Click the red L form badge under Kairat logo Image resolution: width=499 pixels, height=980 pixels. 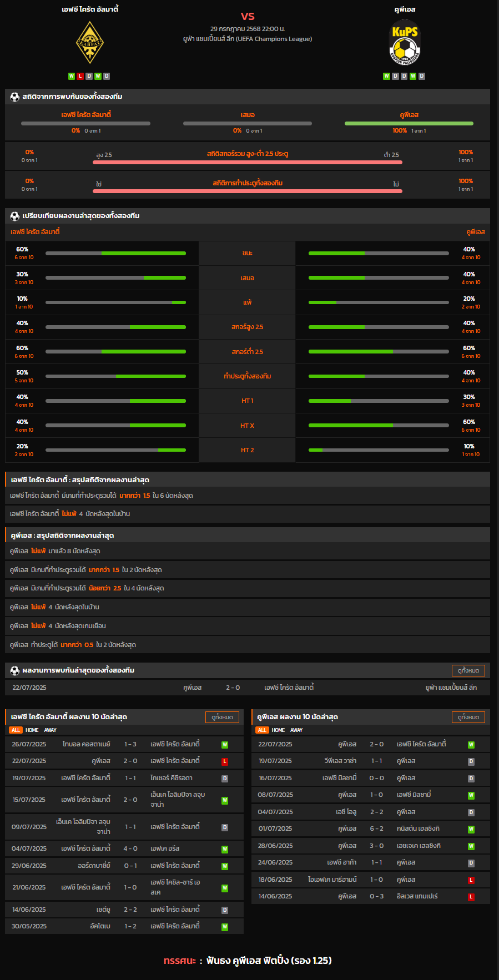tap(80, 76)
